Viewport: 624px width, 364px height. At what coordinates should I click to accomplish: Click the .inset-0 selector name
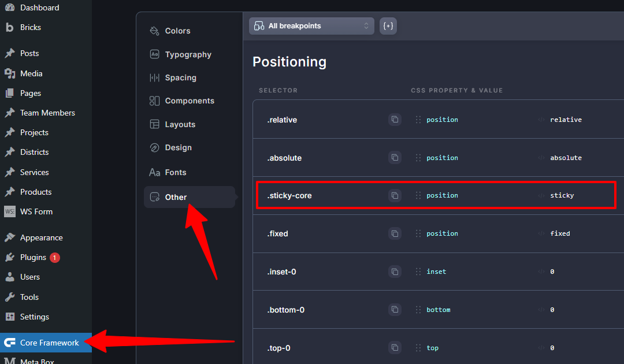[x=282, y=272]
